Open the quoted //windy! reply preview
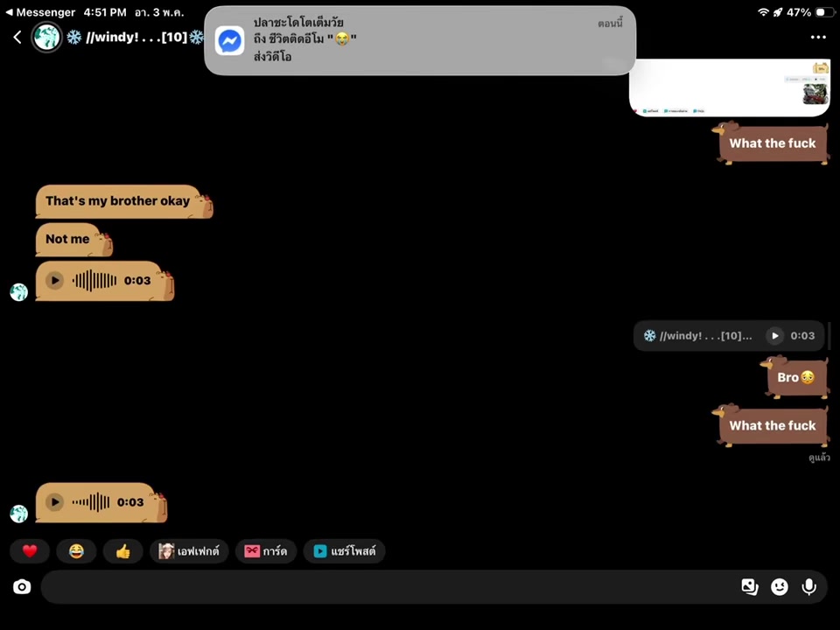 coord(729,336)
